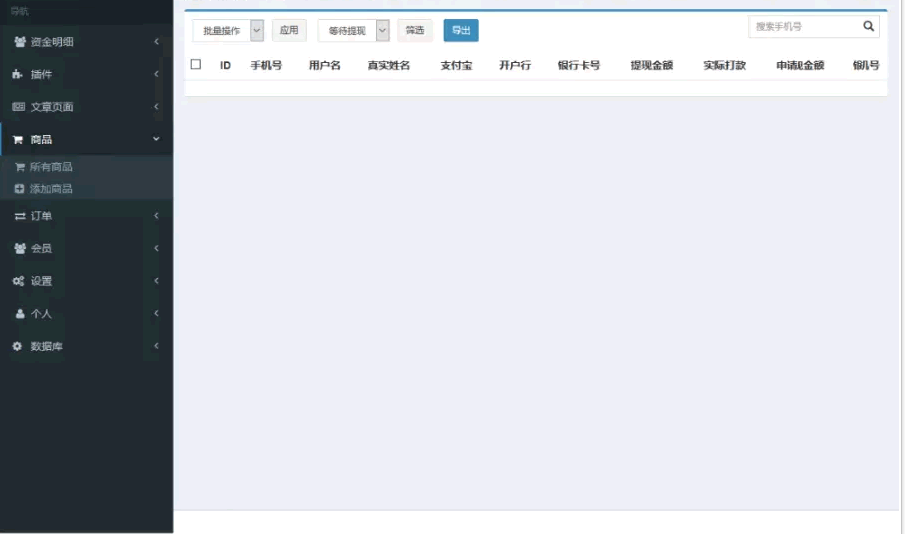Click the blue 导出 export button
Screen dimensions: 905x534
pyautogui.click(x=461, y=31)
